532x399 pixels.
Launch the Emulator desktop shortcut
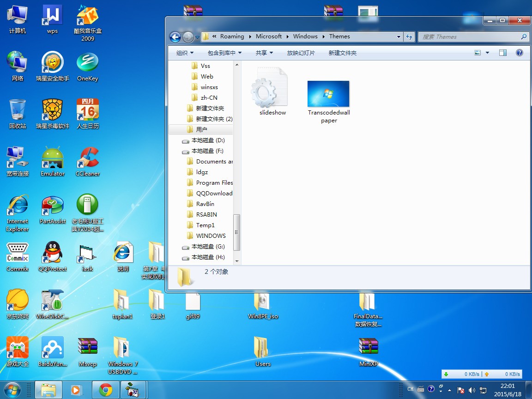tap(53, 162)
